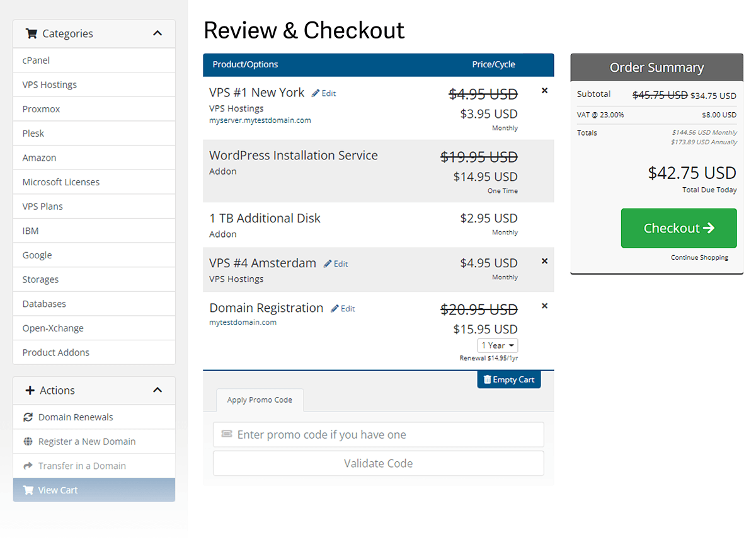Click the $144.56 USD Monthly total
Screen dimensions: 756x542
click(x=704, y=133)
